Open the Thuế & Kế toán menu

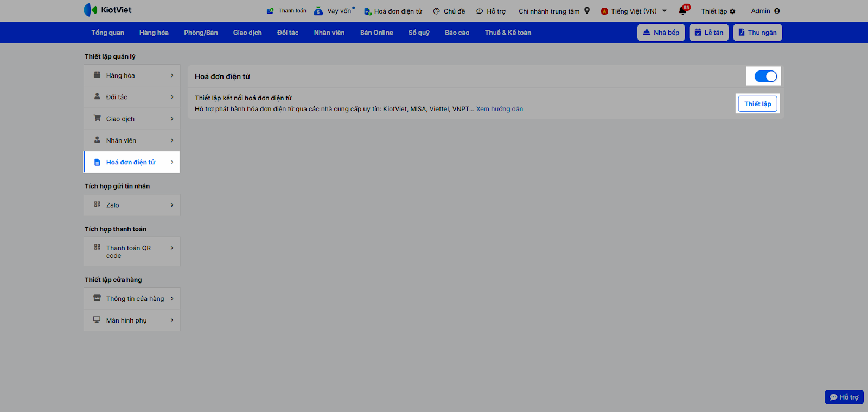pyautogui.click(x=508, y=33)
